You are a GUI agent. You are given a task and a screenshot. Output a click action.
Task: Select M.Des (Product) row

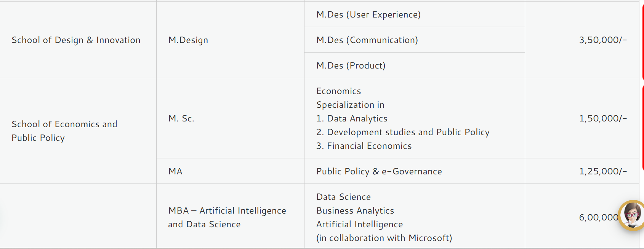(351, 65)
